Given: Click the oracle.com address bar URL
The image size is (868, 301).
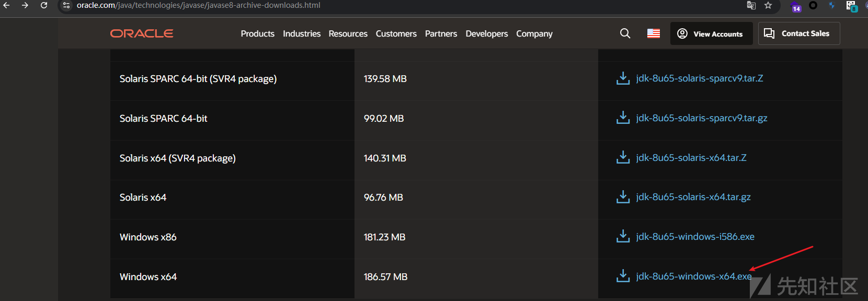Looking at the screenshot, I should point(198,5).
